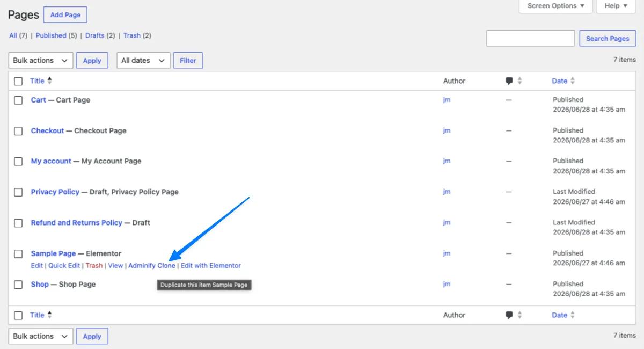
Task: Open the bottom Bulk actions dropdown
Action: point(41,336)
